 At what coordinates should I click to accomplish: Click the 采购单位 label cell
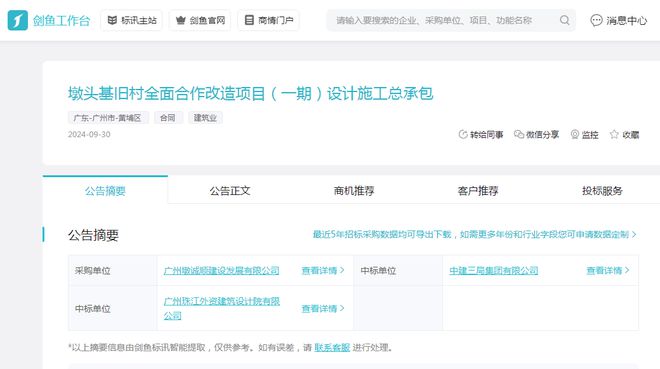click(x=113, y=271)
